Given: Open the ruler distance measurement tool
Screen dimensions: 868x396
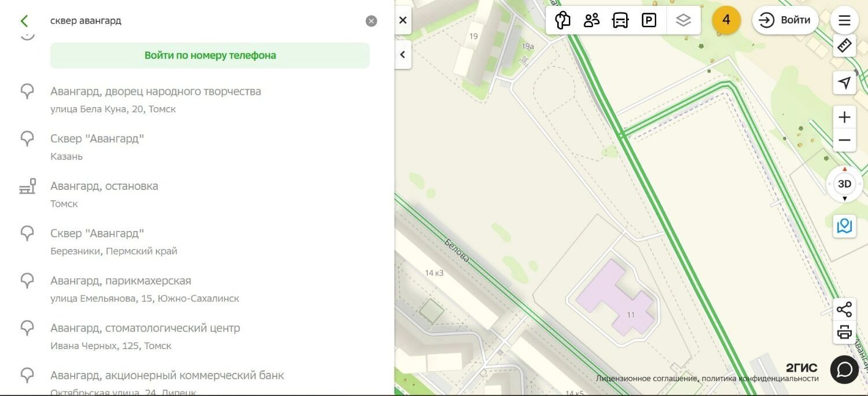Looking at the screenshot, I should [x=844, y=45].
